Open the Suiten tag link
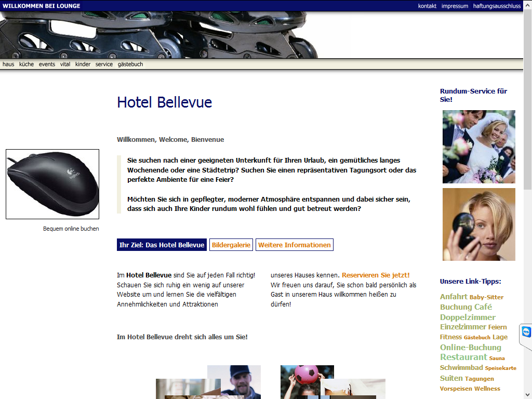This screenshot has height=399, width=532. click(x=451, y=378)
